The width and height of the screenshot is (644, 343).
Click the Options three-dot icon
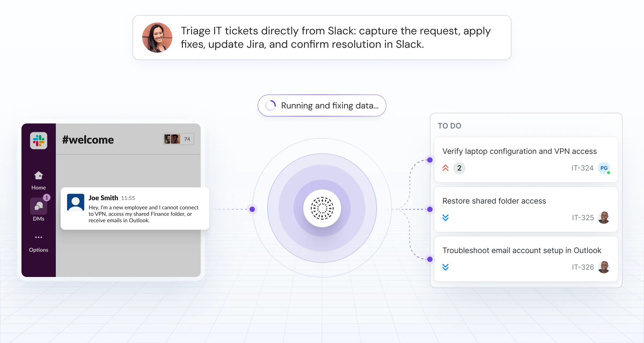coord(39,237)
